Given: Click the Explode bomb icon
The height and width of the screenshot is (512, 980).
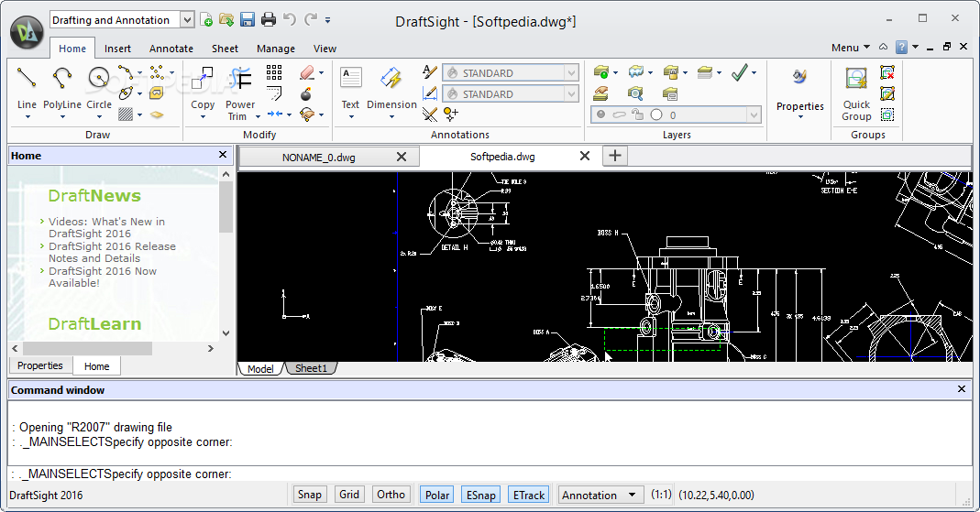Looking at the screenshot, I should click(306, 93).
